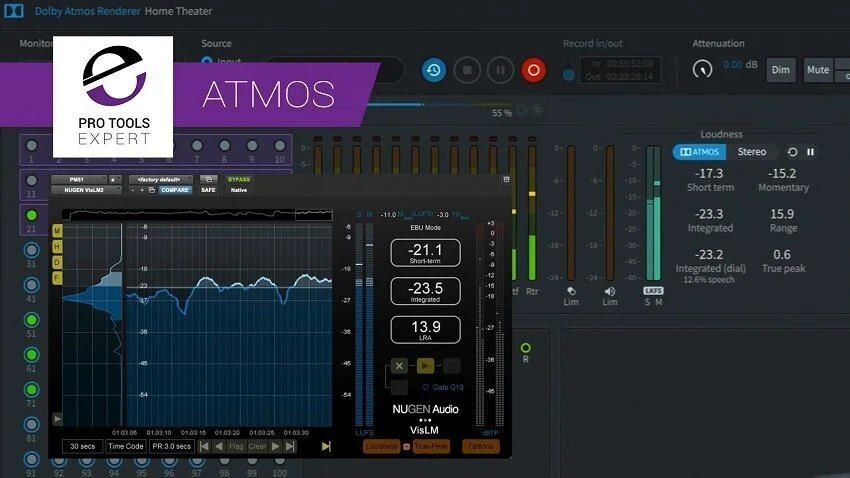
Task: Open the VisLM Options tab
Action: (x=481, y=446)
